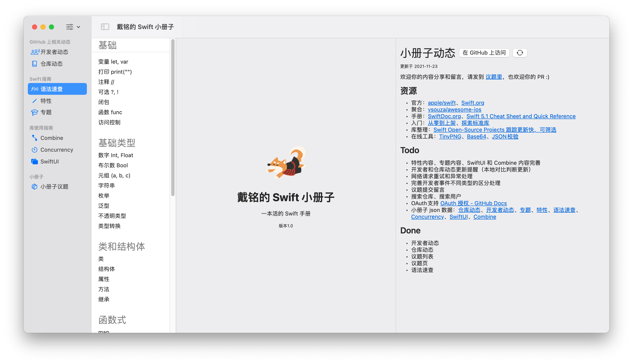Open the 议题里 link
The image size is (633, 364).
[x=493, y=77]
